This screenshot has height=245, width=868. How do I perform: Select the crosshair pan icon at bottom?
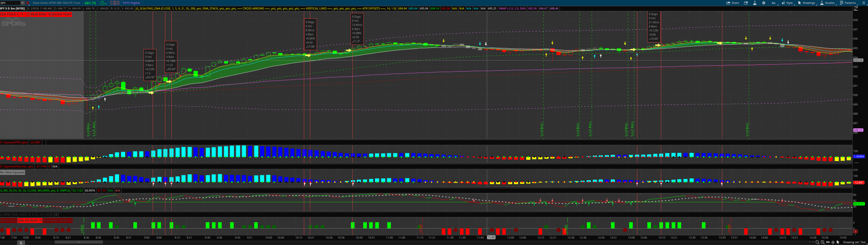tap(833, 242)
